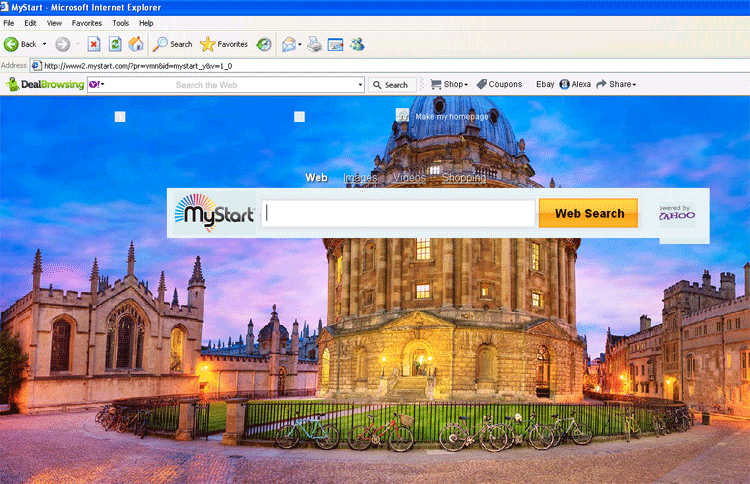Open the Alexa toolbar button
Image resolution: width=750 pixels, height=484 pixels.
(x=575, y=85)
